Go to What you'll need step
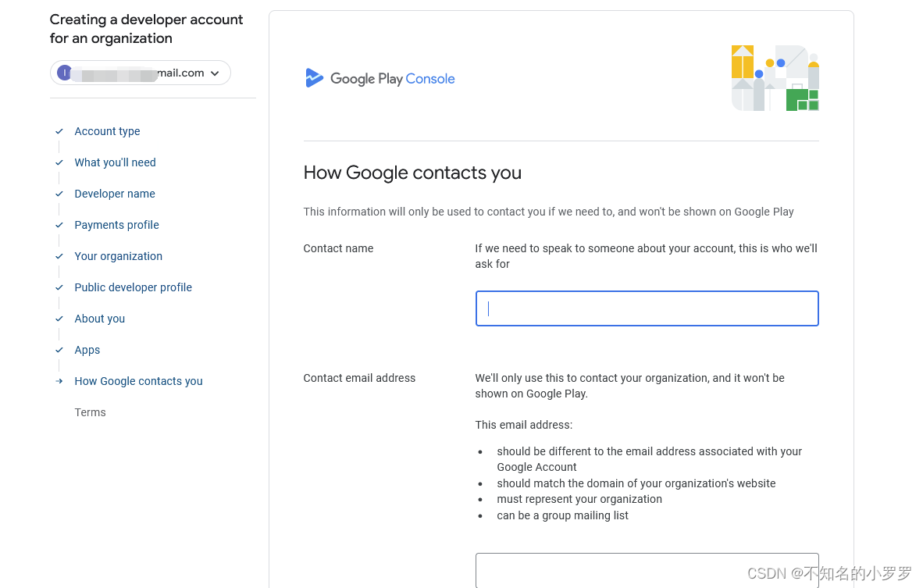Screen dimensions: 923x588 115,162
